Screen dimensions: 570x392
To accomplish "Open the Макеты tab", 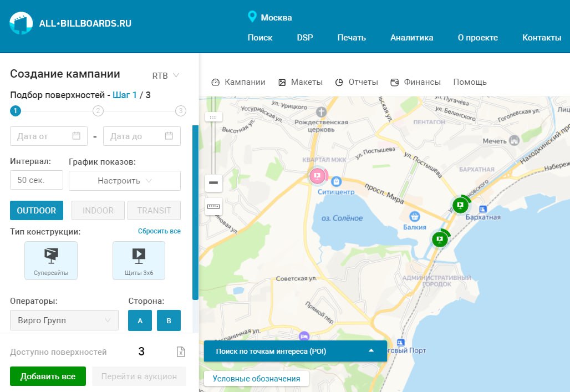I will coord(301,82).
